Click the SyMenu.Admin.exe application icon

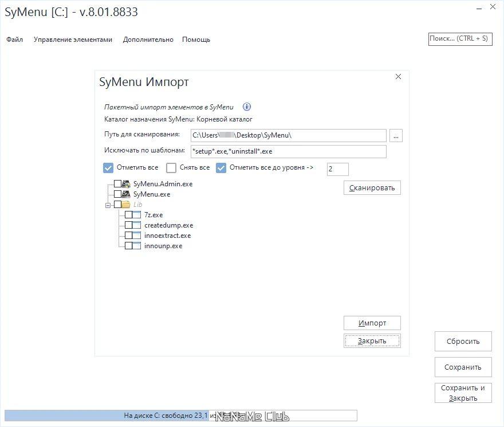tap(126, 184)
